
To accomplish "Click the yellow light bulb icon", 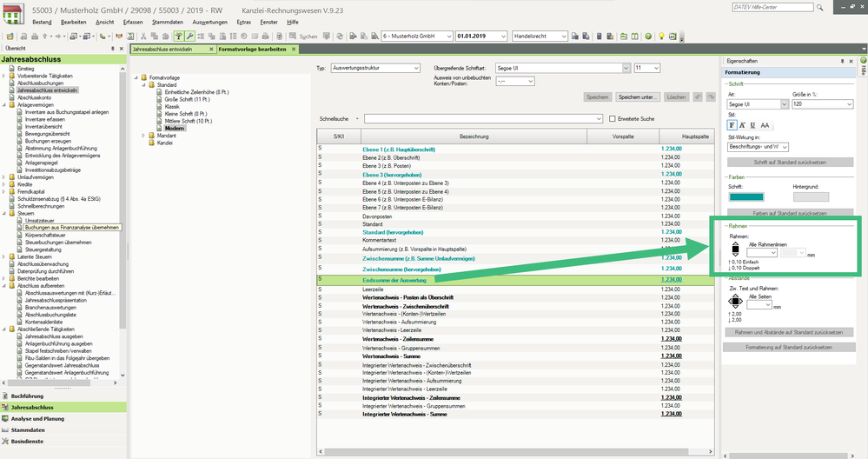I will pyautogui.click(x=661, y=36).
